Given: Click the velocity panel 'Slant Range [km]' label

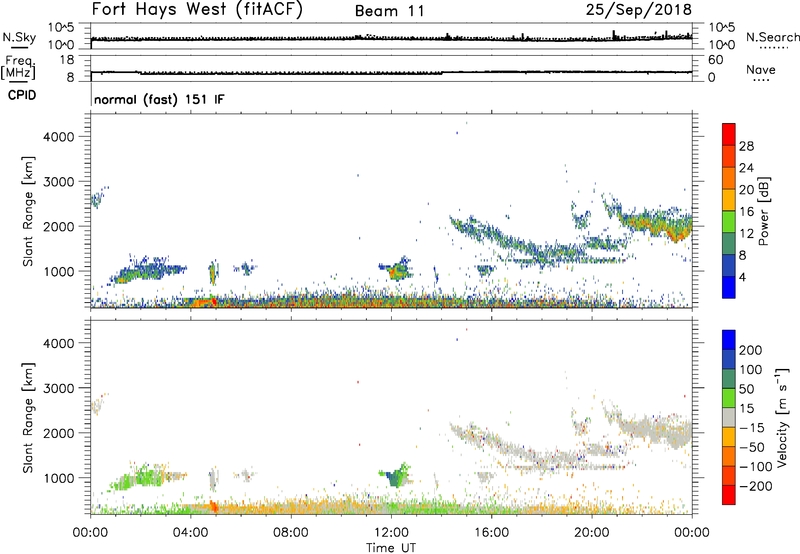Looking at the screenshot, I should tap(28, 417).
